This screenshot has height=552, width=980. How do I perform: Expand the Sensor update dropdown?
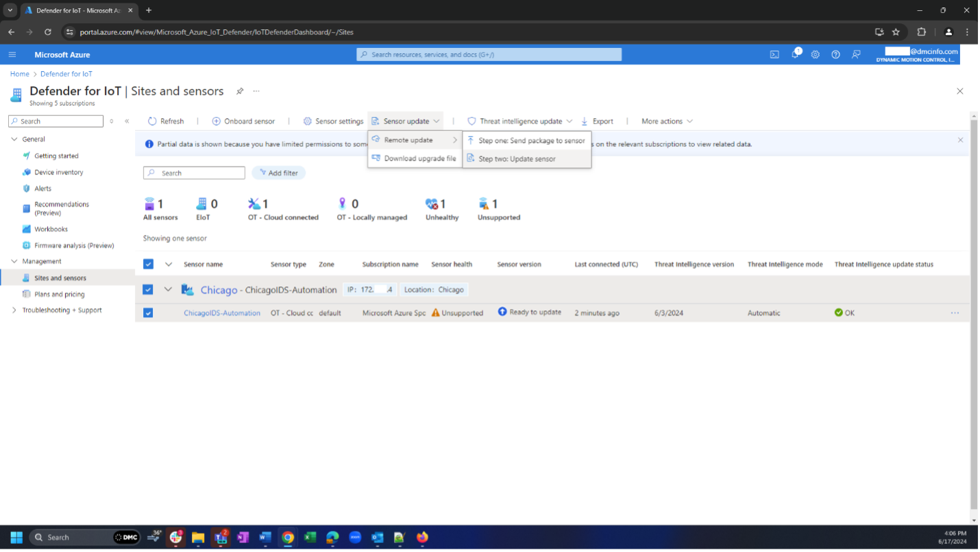(405, 121)
